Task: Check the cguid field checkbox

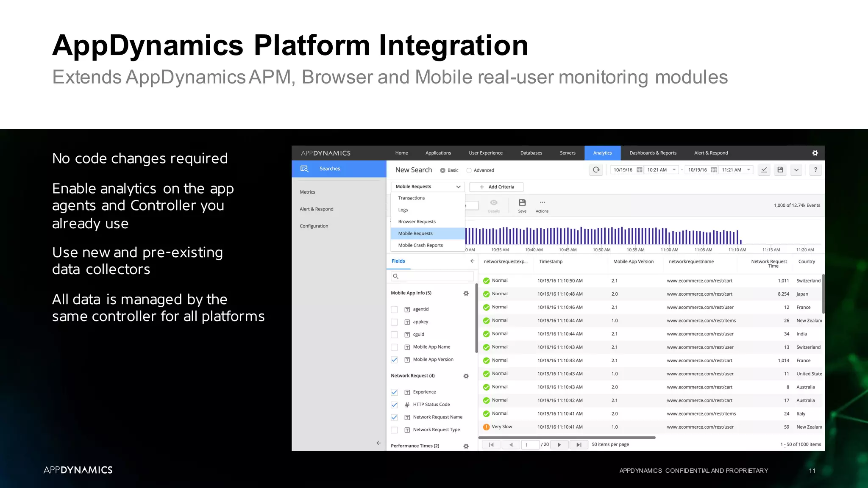Action: [394, 335]
